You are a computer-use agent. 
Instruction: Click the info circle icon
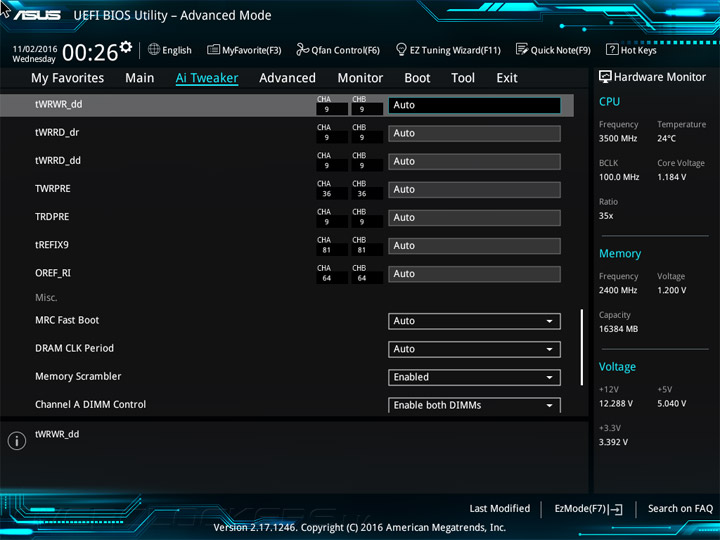(17, 441)
